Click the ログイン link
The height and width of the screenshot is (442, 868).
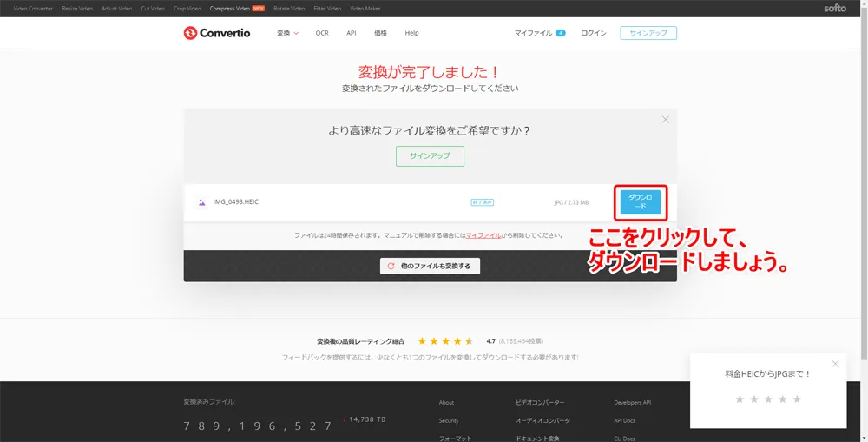tap(594, 33)
